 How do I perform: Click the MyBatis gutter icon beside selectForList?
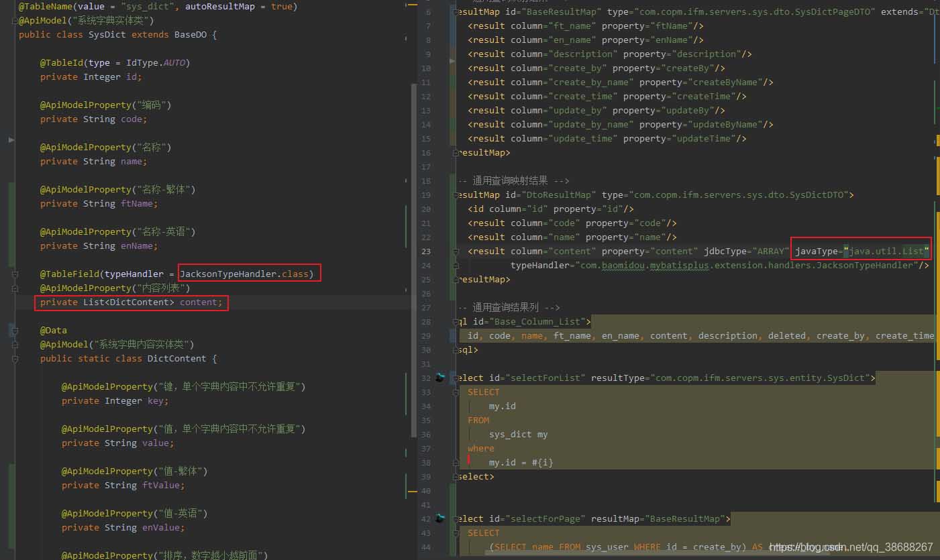(x=440, y=378)
